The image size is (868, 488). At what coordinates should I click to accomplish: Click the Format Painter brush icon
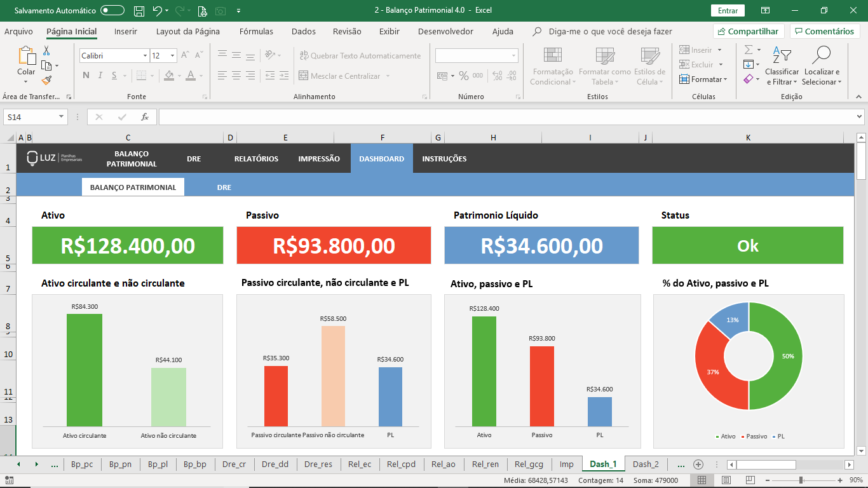[46, 81]
